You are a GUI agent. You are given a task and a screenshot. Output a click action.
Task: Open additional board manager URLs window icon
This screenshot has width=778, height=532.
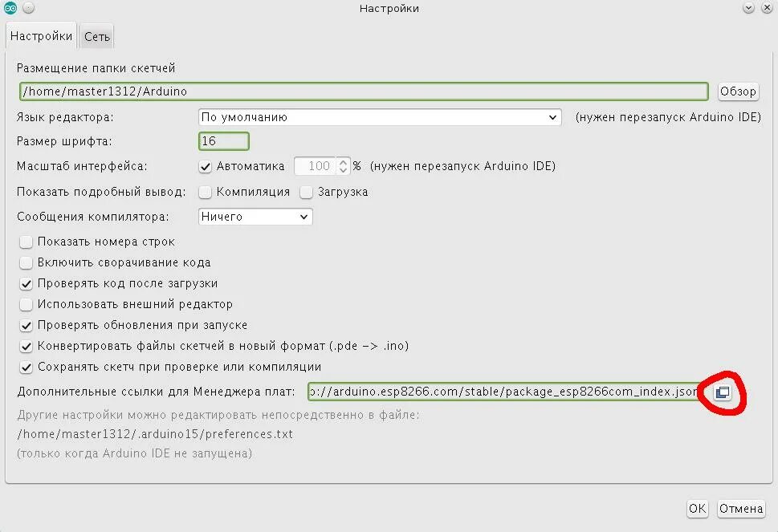coord(723,392)
